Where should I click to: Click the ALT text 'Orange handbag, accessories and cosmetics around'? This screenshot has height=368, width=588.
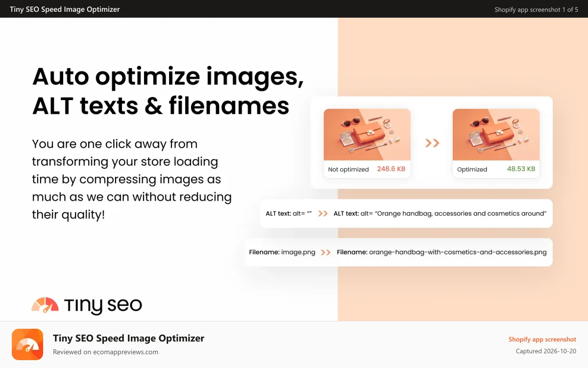pyautogui.click(x=461, y=213)
